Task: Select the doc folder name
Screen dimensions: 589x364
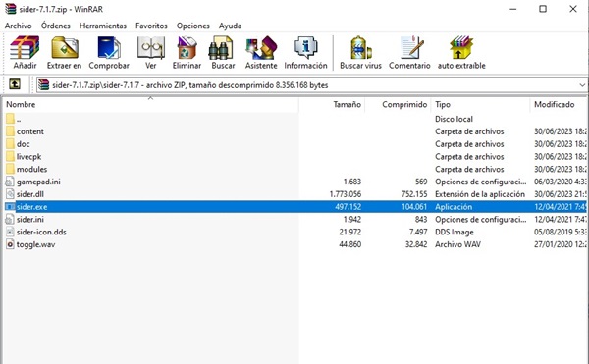Action: click(x=23, y=144)
